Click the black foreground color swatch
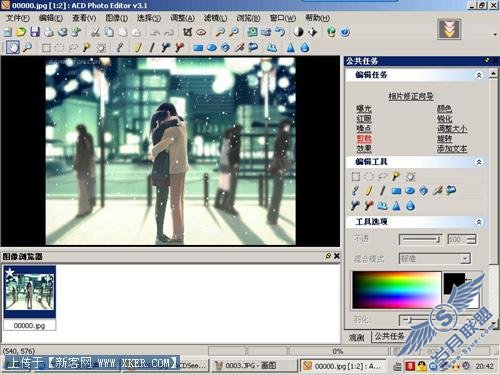The height and width of the screenshot is (375, 500). coord(454,283)
